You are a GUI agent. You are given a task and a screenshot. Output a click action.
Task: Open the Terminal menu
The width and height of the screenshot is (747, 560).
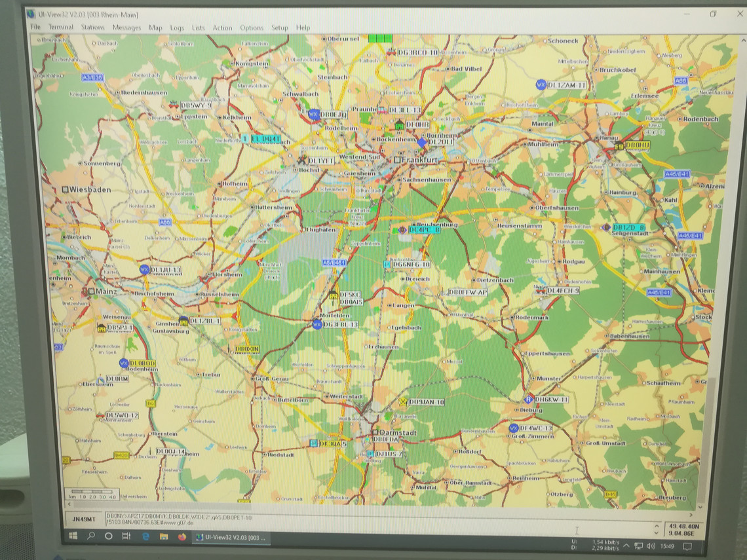61,27
